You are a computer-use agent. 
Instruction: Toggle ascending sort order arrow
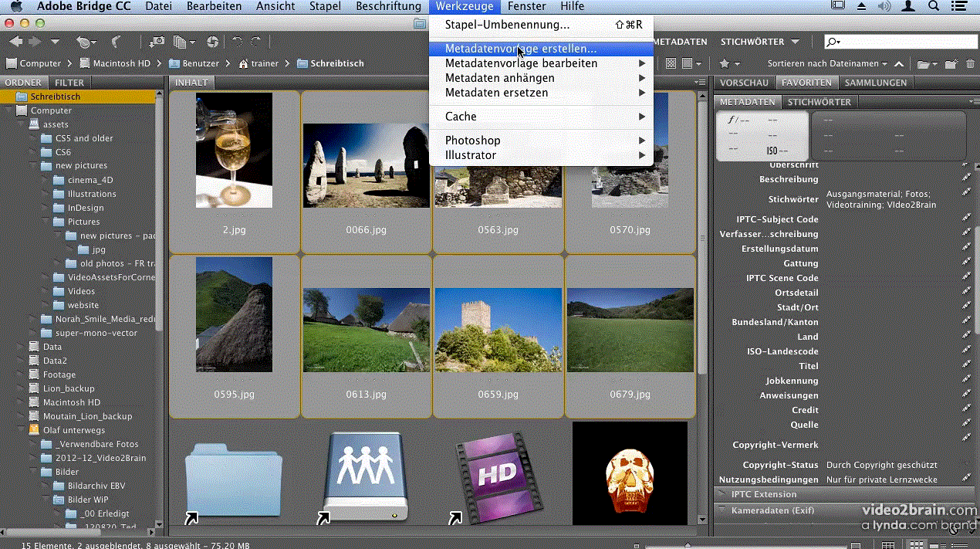(901, 63)
